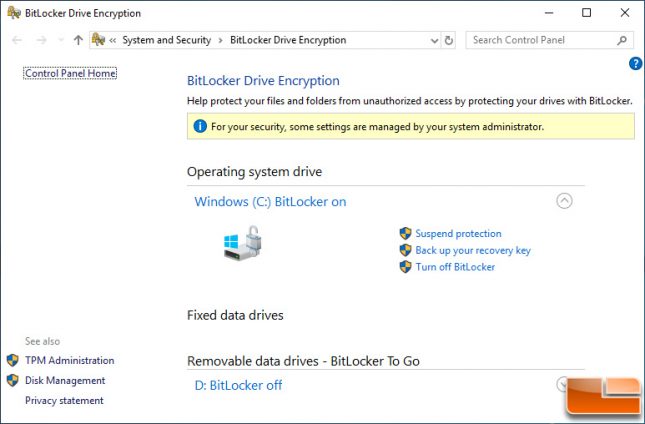This screenshot has width=645, height=424.
Task: Click the shield icon next to Suspend protection
Action: pos(405,234)
